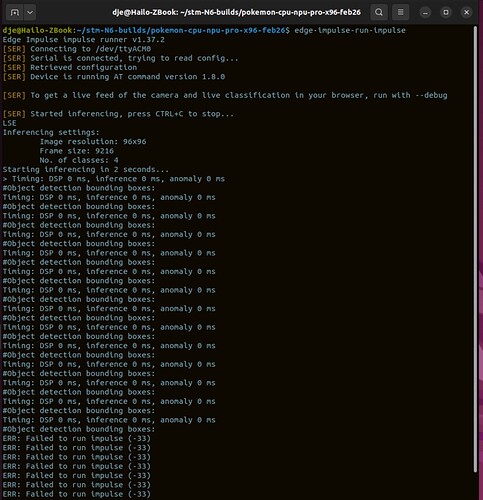Image resolution: width=483 pixels, height=500 pixels.
Task: Click the '--debug' live feed hint line
Action: point(225,95)
